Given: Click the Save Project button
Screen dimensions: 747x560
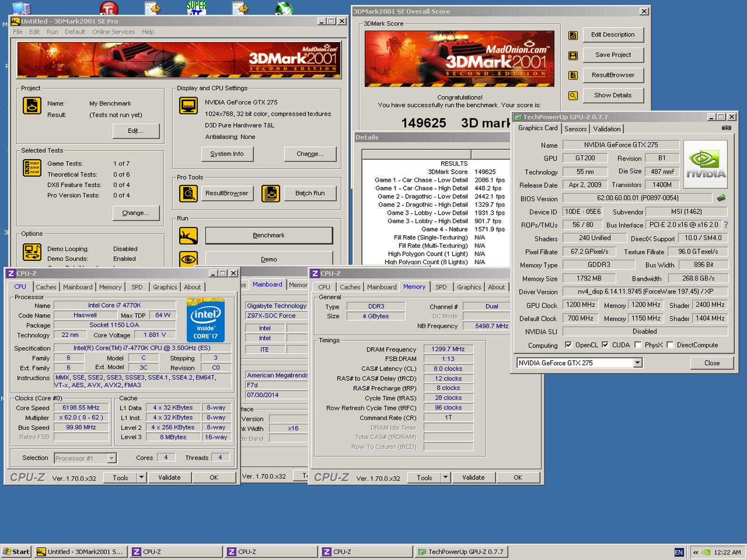Looking at the screenshot, I should [613, 55].
